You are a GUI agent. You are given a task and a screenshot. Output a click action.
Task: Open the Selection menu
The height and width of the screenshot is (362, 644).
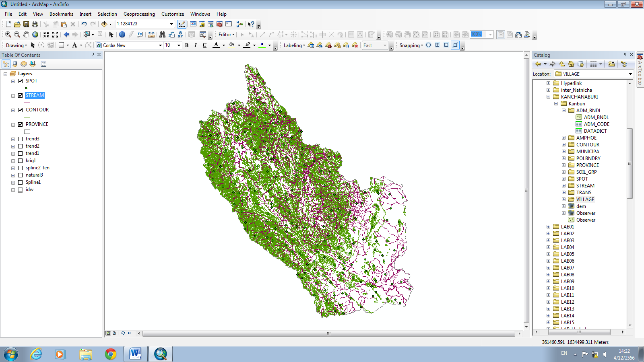[x=107, y=14]
